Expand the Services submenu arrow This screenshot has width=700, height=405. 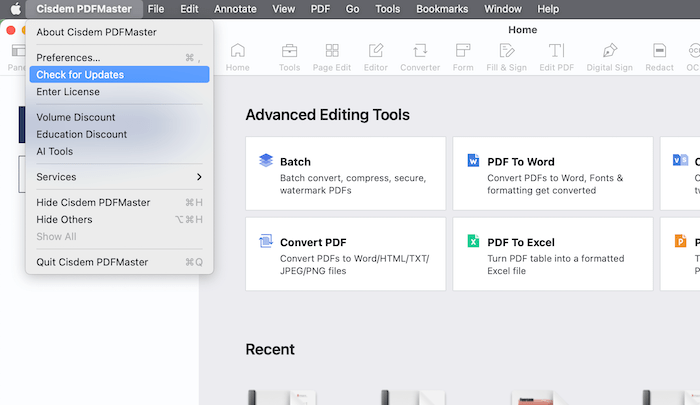199,177
